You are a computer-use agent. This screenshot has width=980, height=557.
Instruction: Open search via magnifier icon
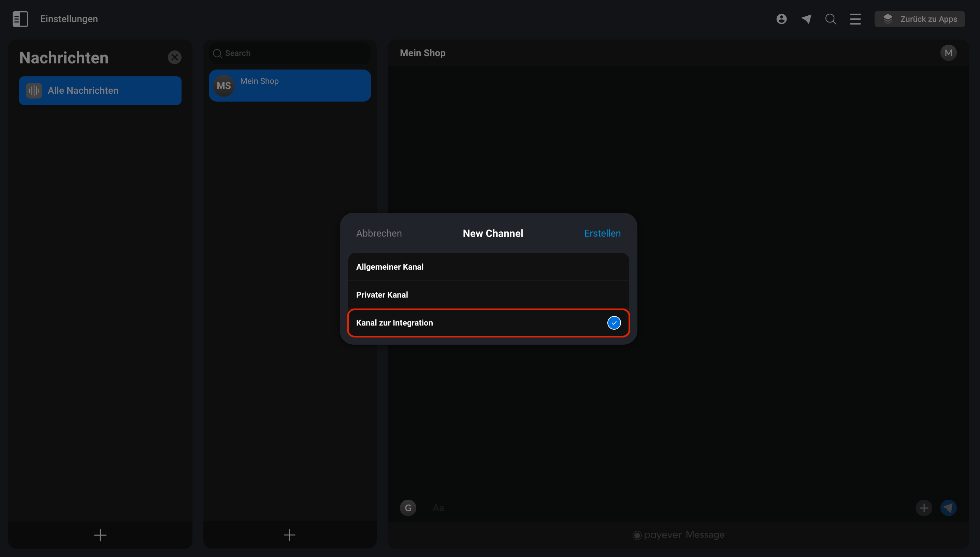pyautogui.click(x=830, y=19)
